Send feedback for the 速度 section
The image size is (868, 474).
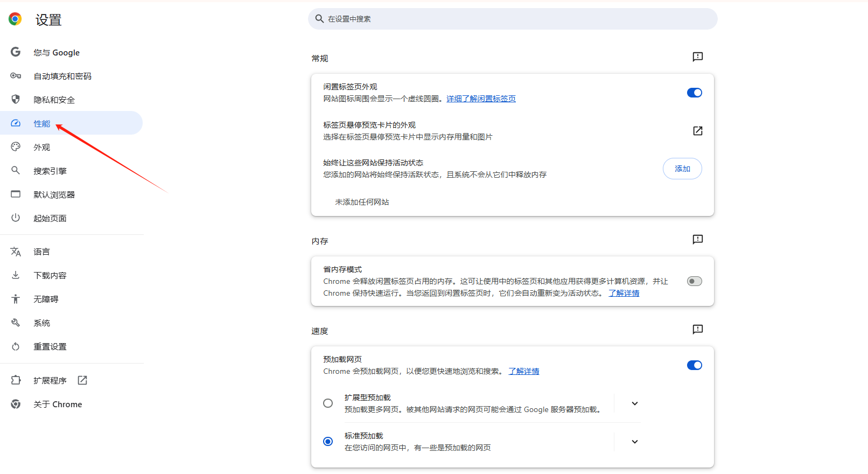(x=698, y=329)
